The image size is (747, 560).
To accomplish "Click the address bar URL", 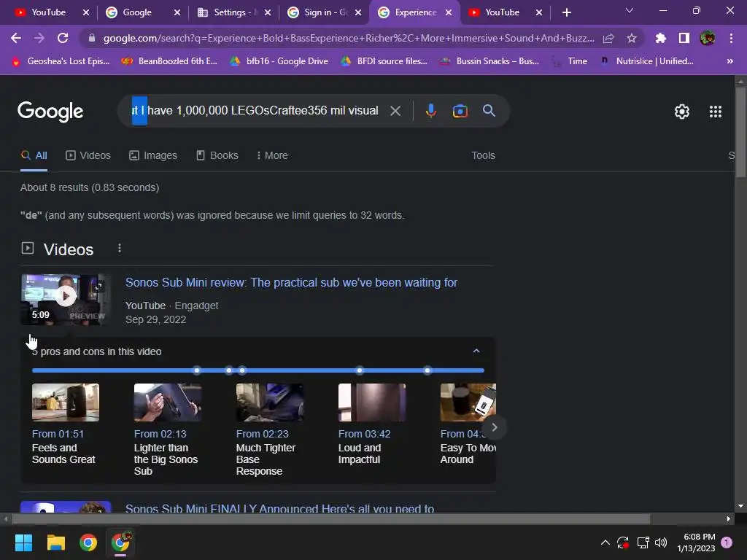I will [349, 38].
